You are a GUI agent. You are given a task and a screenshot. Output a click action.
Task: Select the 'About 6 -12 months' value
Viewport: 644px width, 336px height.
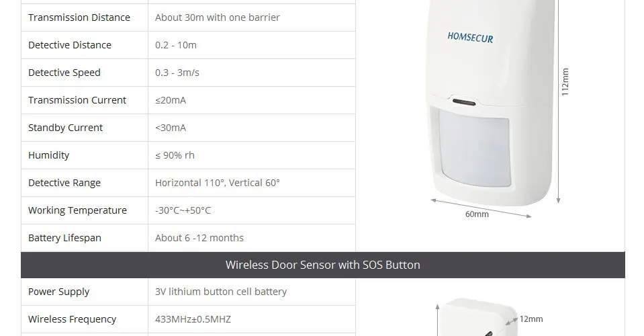[199, 237]
